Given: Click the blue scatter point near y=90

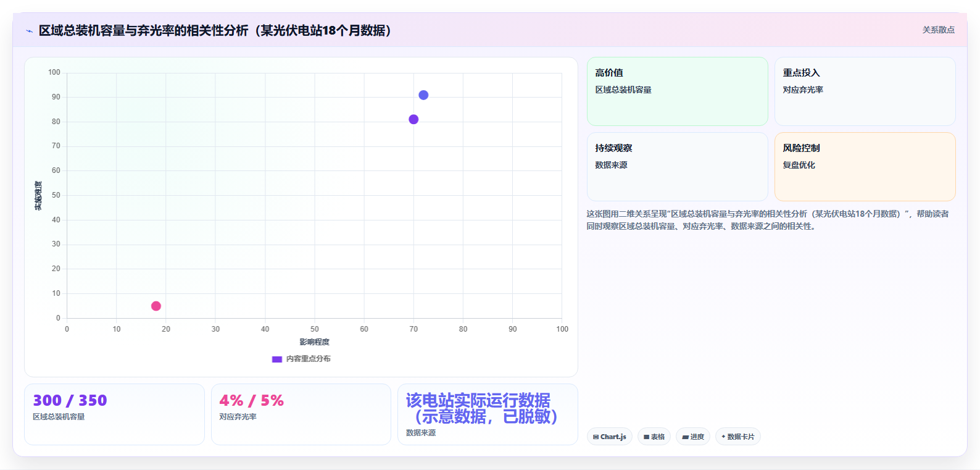Looking at the screenshot, I should (423, 95).
